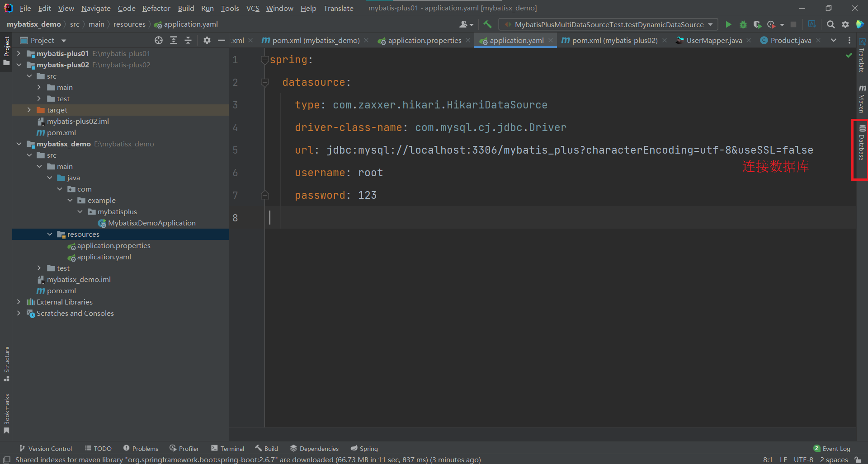Click line separator LF indicator
The height and width of the screenshot is (464, 868).
[x=783, y=459]
